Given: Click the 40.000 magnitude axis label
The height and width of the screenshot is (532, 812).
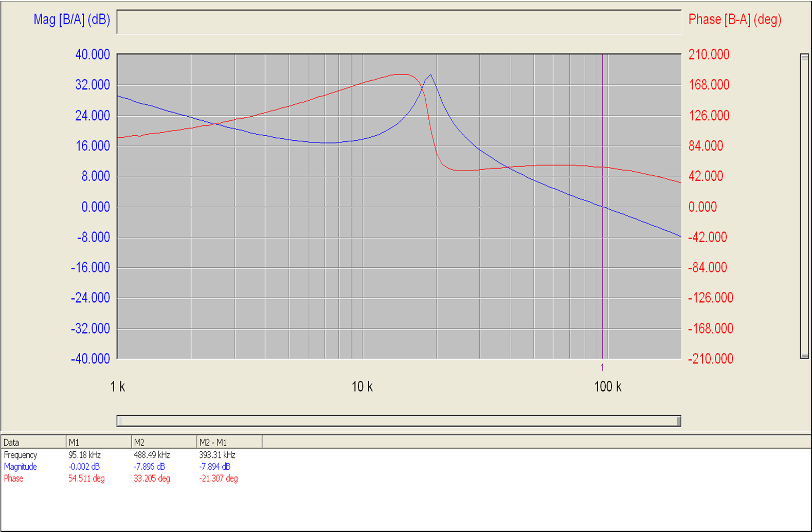Looking at the screenshot, I should [x=93, y=54].
